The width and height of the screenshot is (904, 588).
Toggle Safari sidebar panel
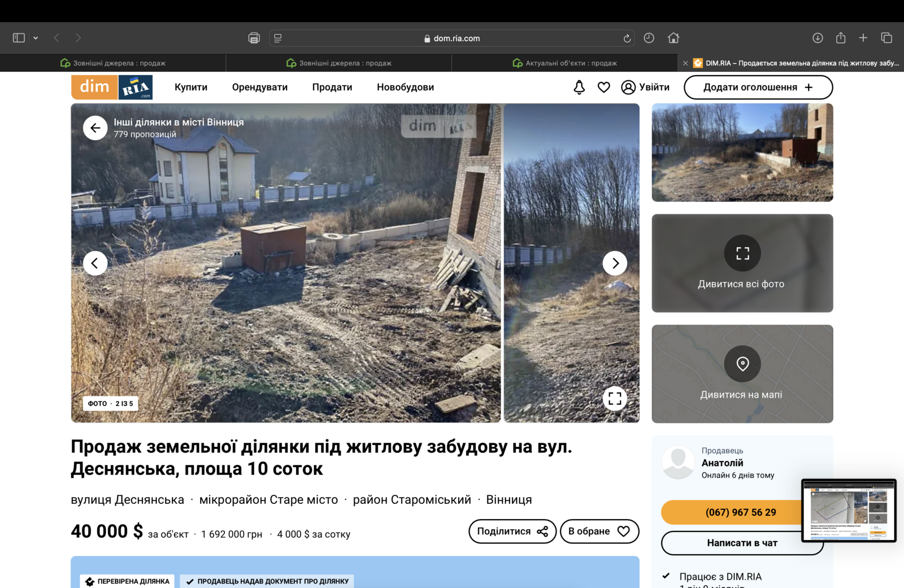(x=19, y=38)
